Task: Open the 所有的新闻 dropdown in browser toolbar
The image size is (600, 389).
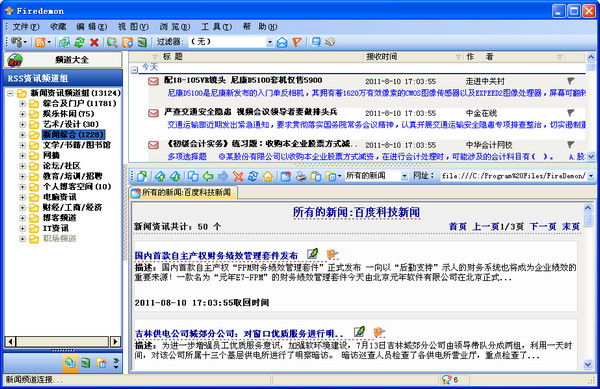Action: point(404,176)
